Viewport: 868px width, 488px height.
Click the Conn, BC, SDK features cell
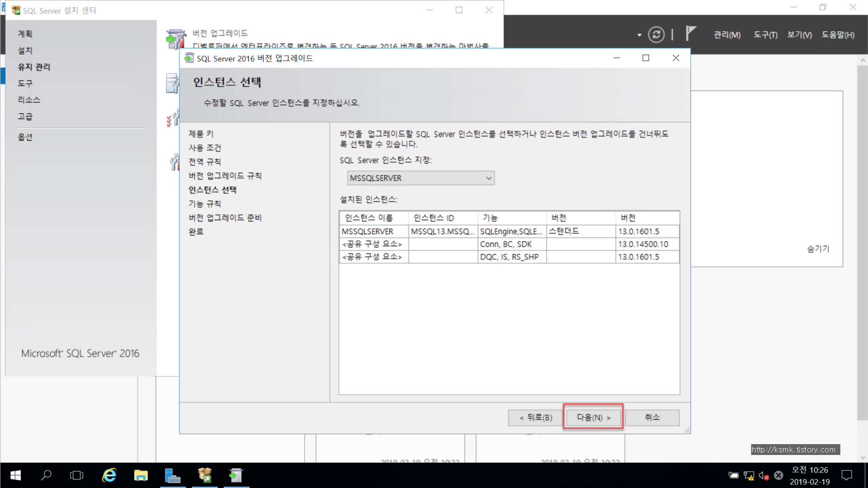(x=512, y=244)
